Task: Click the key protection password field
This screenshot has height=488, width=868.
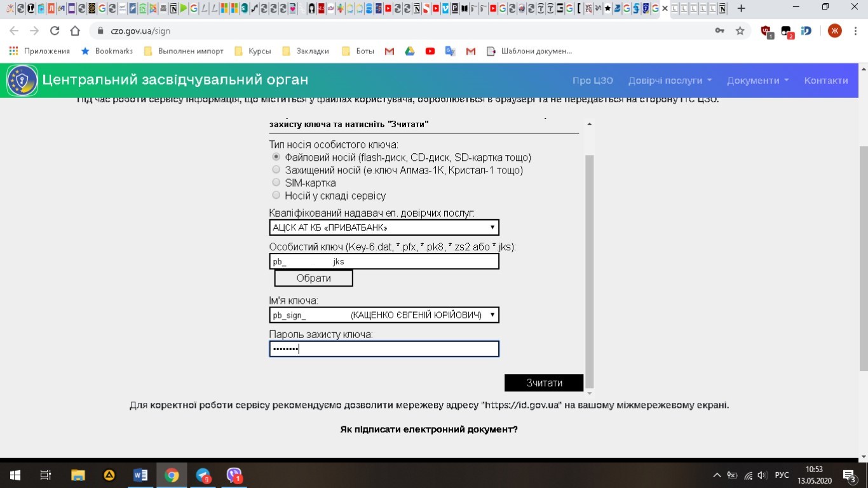Action: (x=384, y=349)
